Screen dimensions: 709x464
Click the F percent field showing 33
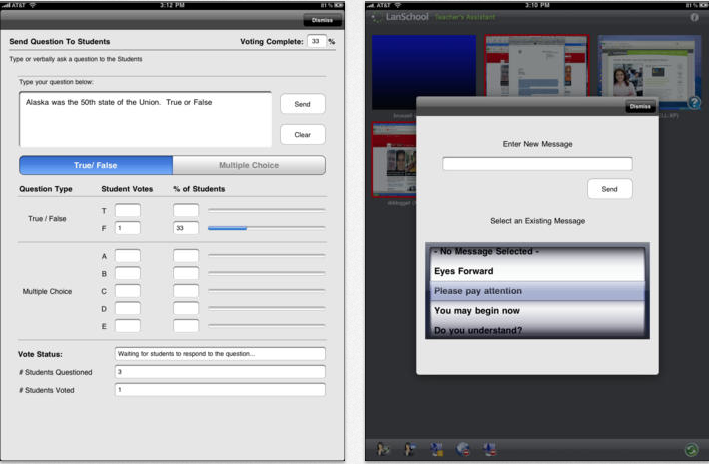point(186,228)
